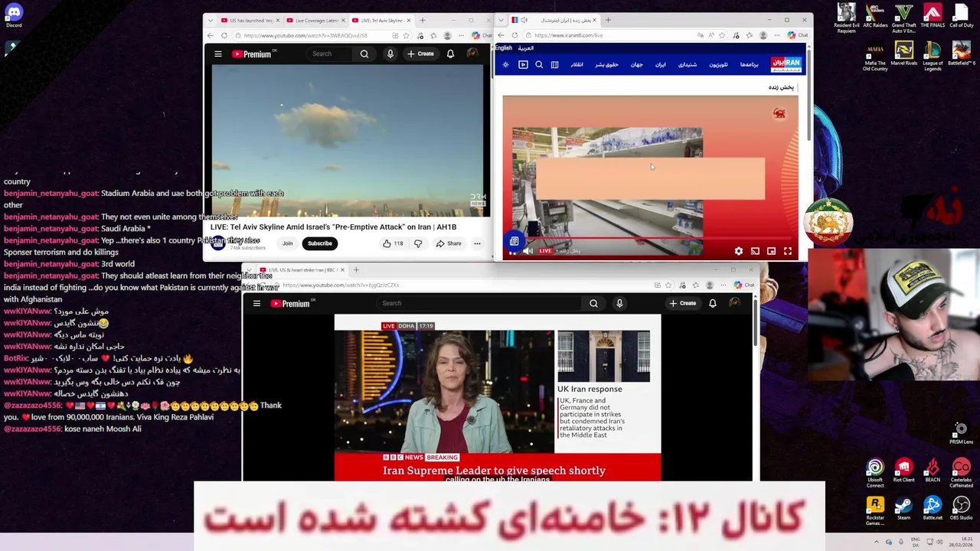Open the Steam desktop shortcut
This screenshot has width=980, height=551.
(903, 509)
